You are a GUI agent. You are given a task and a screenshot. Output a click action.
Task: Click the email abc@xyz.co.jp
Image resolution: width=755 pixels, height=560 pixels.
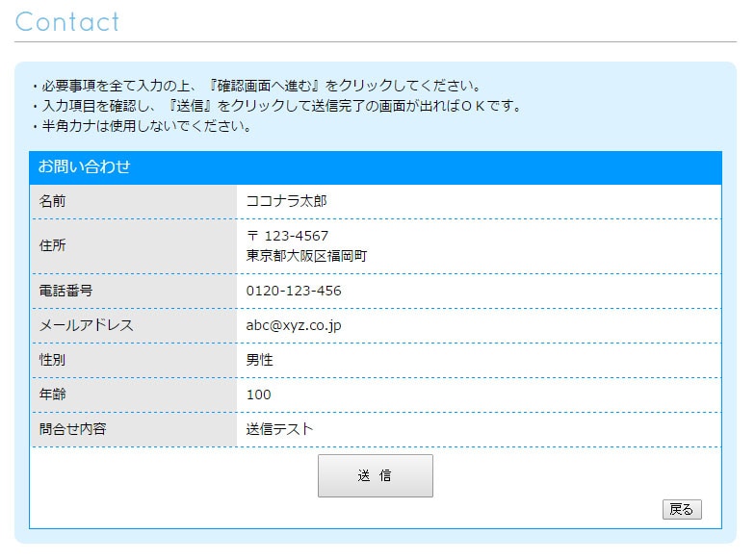[294, 325]
